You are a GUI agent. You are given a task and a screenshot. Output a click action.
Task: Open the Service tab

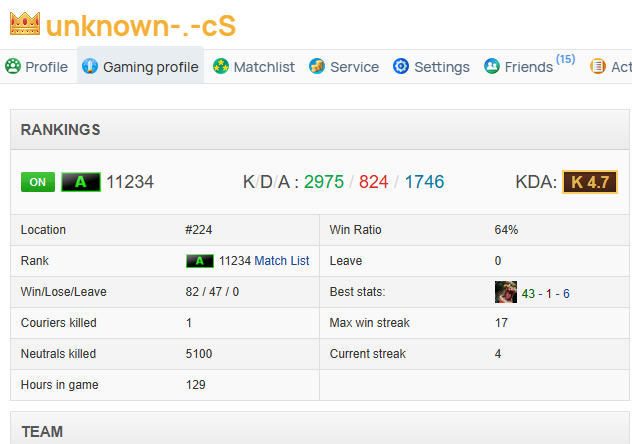pos(344,66)
